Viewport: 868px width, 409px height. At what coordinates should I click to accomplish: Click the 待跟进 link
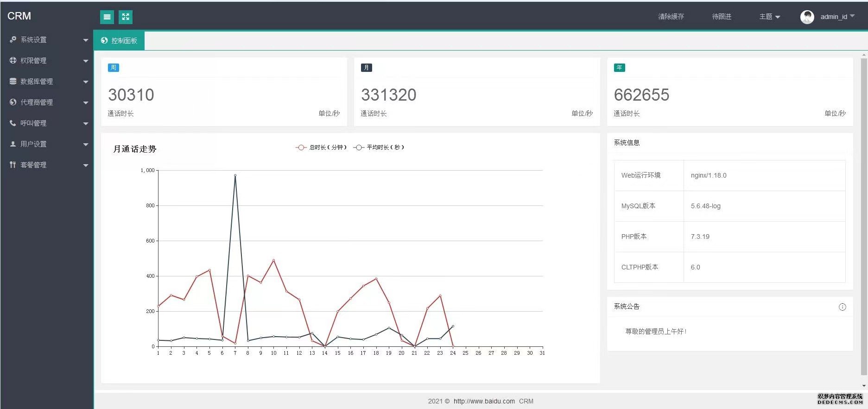[722, 17]
